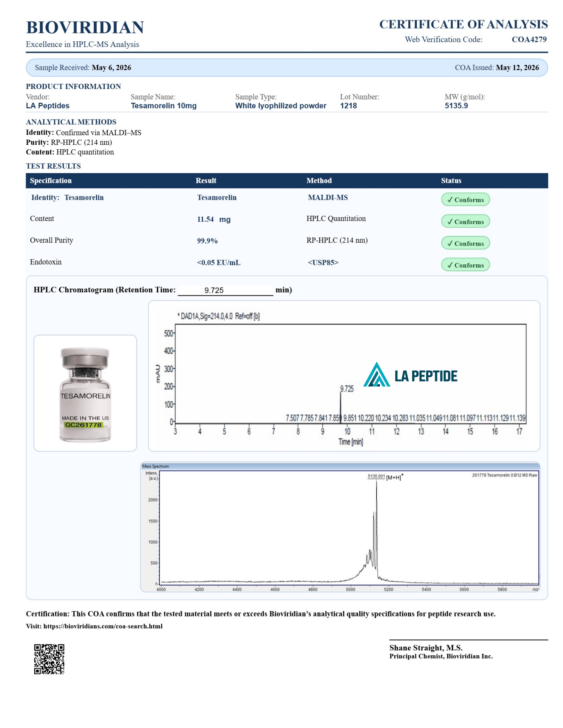Select the sample name Tesamorelin 10mg
Viewport: 563px width, 728px height.
pyautogui.click(x=164, y=106)
